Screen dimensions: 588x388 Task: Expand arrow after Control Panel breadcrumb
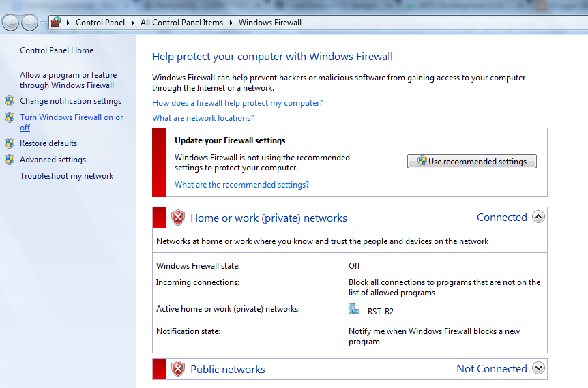[133, 23]
